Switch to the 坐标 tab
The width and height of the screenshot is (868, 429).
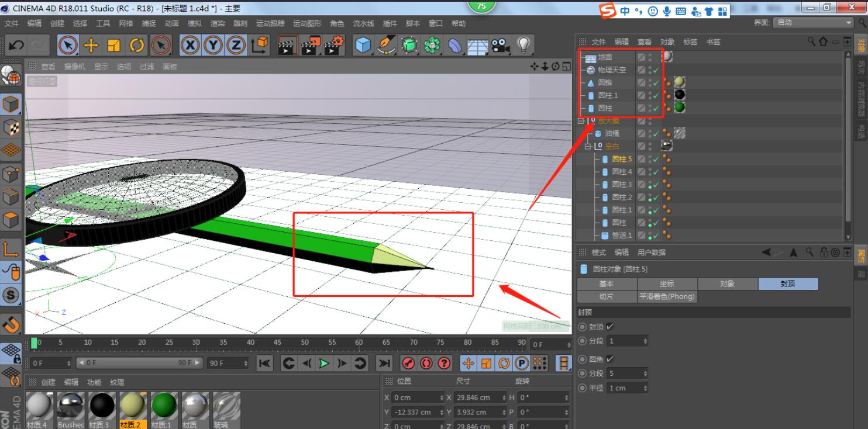tap(667, 283)
